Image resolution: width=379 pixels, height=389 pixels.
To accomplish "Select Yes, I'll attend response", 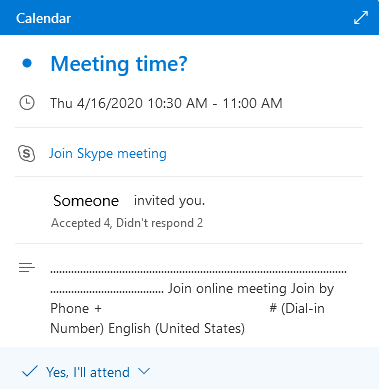I will click(x=88, y=372).
